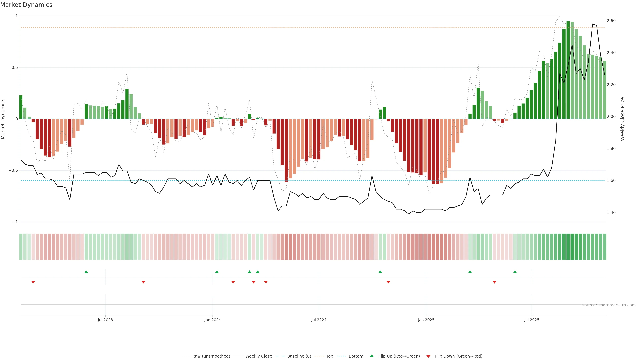644x362 pixels.
Task: Toggle Baseline (0) legend entry
Action: (x=299, y=356)
